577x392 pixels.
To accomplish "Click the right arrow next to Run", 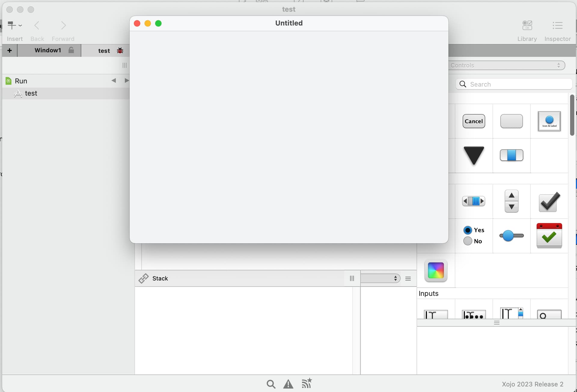I will click(x=127, y=81).
